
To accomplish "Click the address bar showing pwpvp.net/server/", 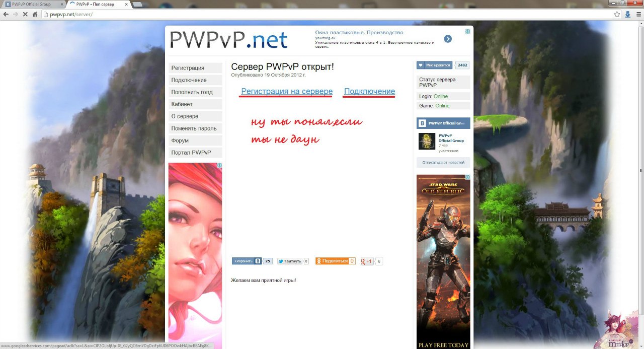I will point(302,15).
